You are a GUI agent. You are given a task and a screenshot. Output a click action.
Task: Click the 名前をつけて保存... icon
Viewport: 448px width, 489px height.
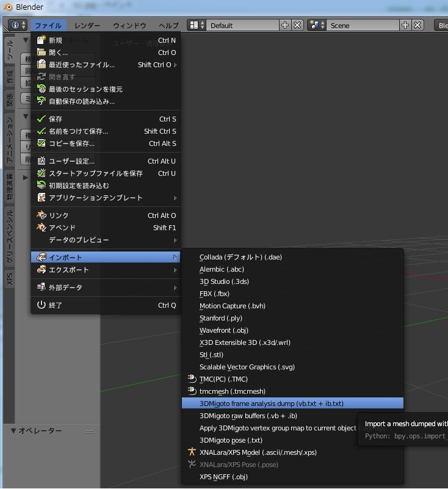(x=41, y=131)
